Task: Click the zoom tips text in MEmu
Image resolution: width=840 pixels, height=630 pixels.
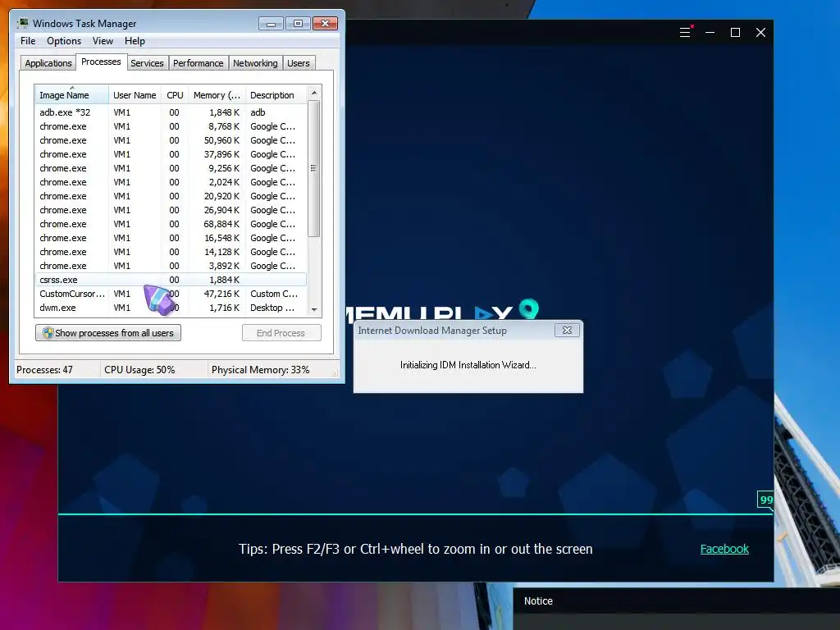Action: point(416,549)
